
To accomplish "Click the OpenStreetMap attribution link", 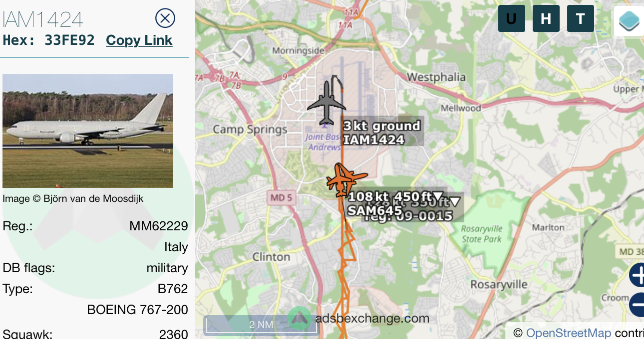I will [569, 333].
